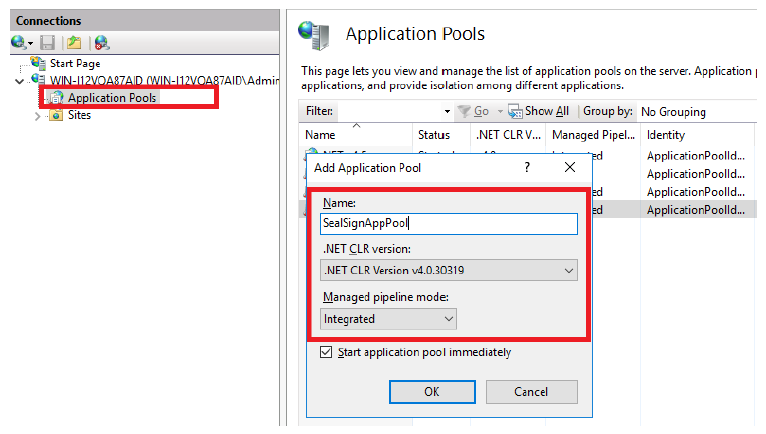Click the help question mark in dialog
This screenshot has height=434, width=766.
[x=527, y=168]
